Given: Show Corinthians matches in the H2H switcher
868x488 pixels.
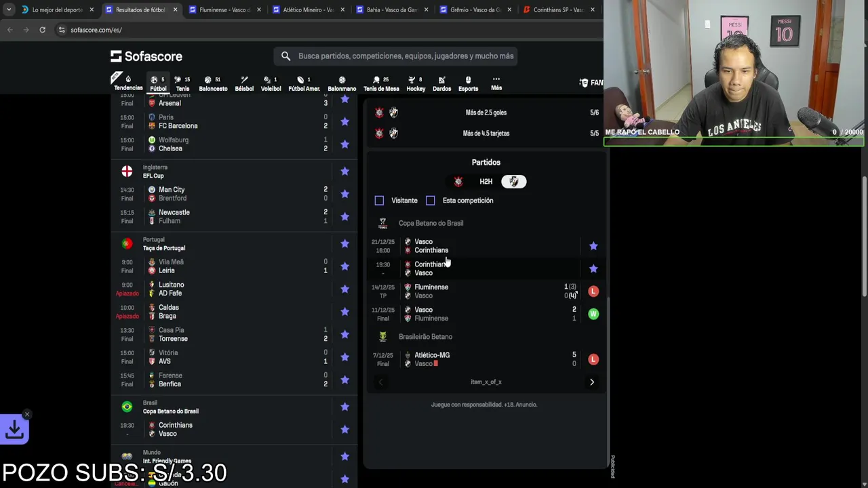Looking at the screenshot, I should coord(458,182).
